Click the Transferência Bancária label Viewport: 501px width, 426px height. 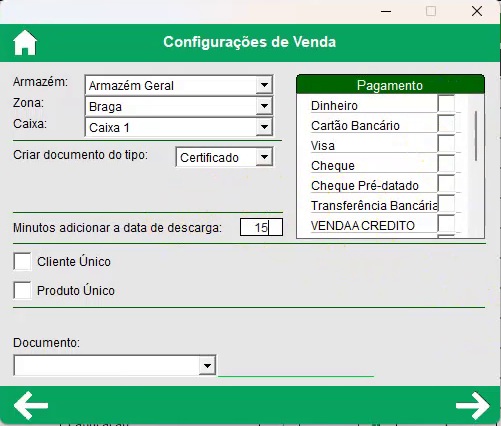[374, 206]
